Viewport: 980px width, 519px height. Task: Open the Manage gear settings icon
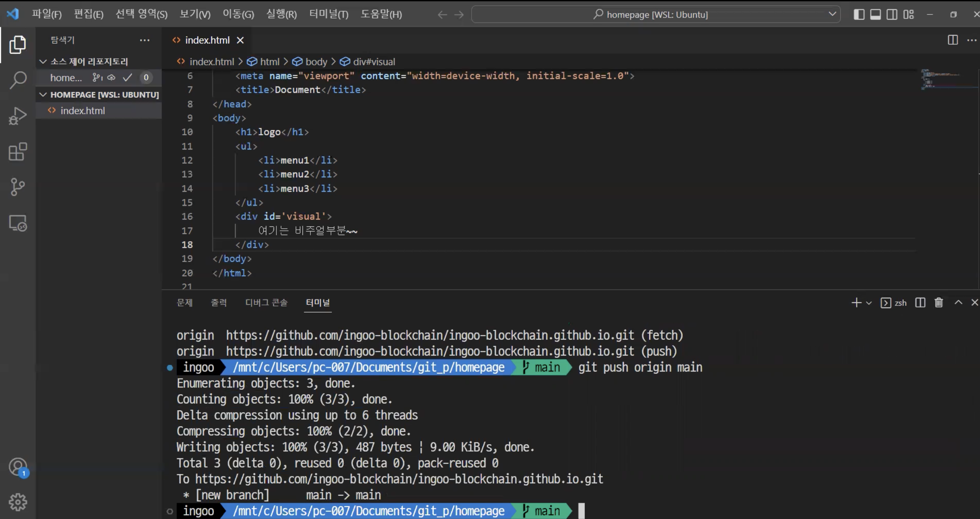pos(18,502)
